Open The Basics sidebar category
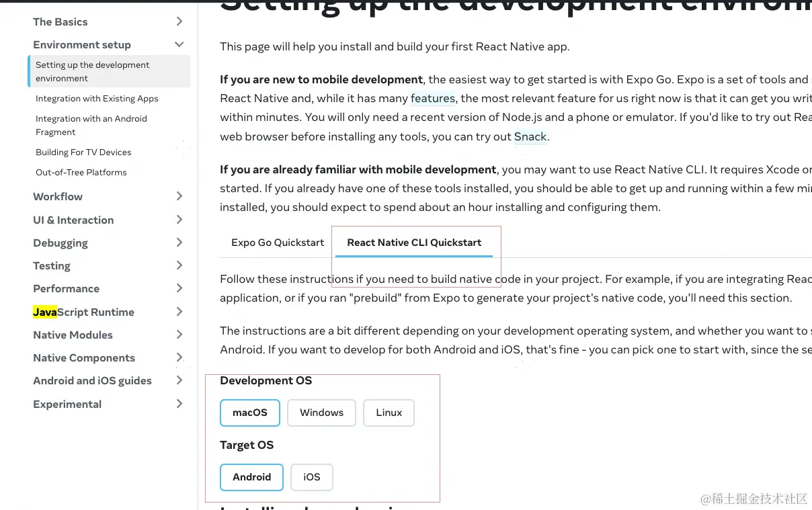This screenshot has width=812, height=510. (60, 22)
